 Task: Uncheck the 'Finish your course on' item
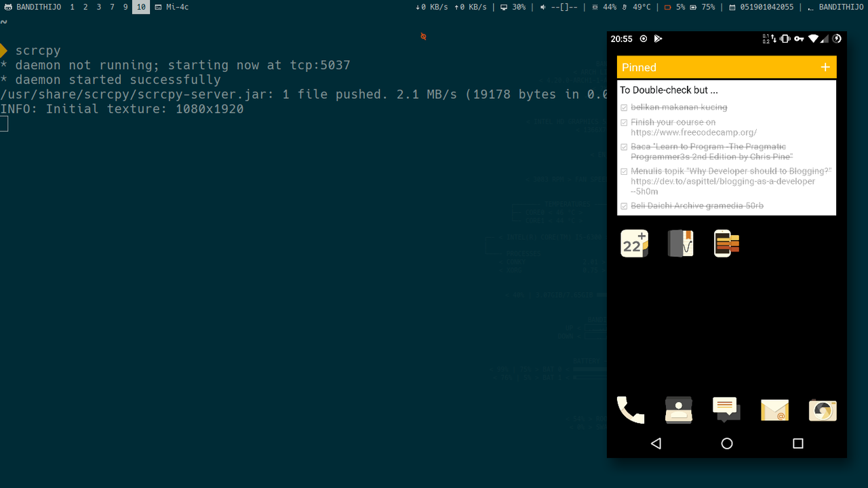point(624,123)
